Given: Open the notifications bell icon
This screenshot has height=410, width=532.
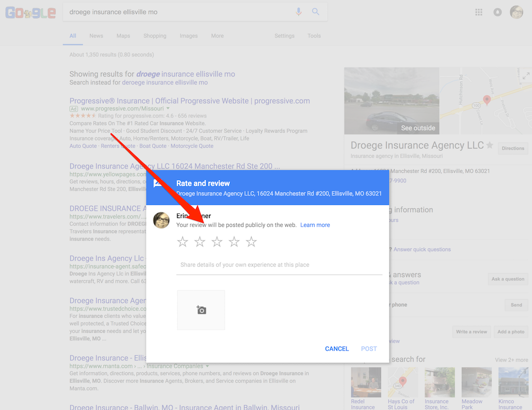Looking at the screenshot, I should [x=497, y=12].
